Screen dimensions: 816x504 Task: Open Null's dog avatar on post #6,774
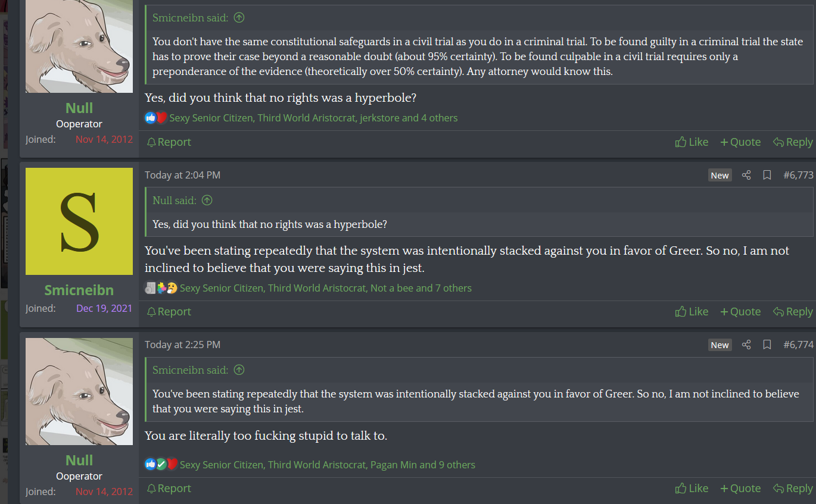(x=79, y=392)
